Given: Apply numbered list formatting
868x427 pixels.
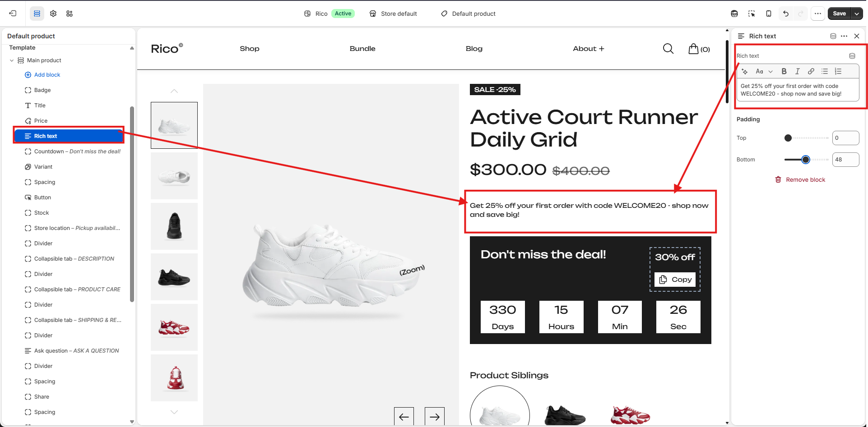Looking at the screenshot, I should point(838,71).
